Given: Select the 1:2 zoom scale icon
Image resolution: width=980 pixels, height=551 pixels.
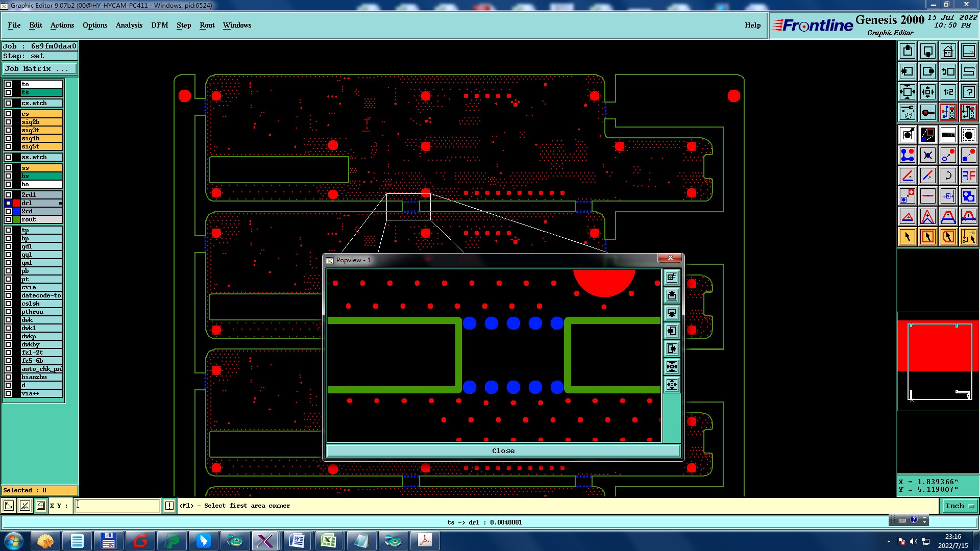Looking at the screenshot, I should (948, 92).
